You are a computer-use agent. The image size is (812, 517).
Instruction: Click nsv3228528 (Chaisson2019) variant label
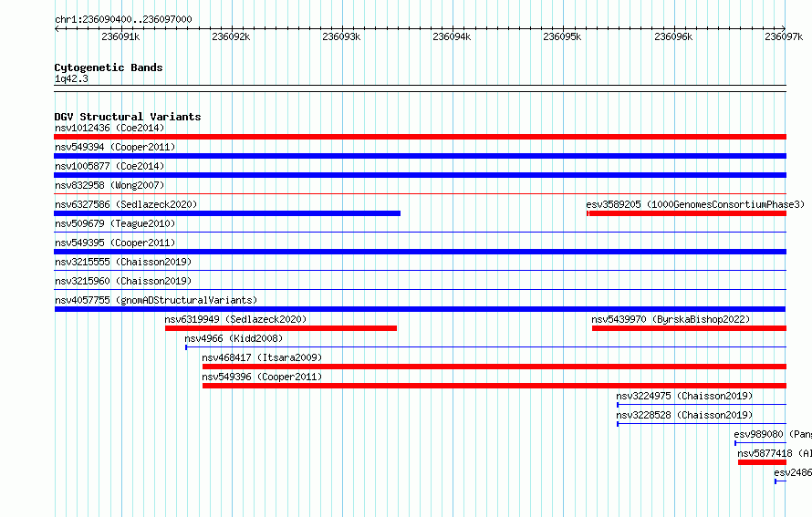684,415
